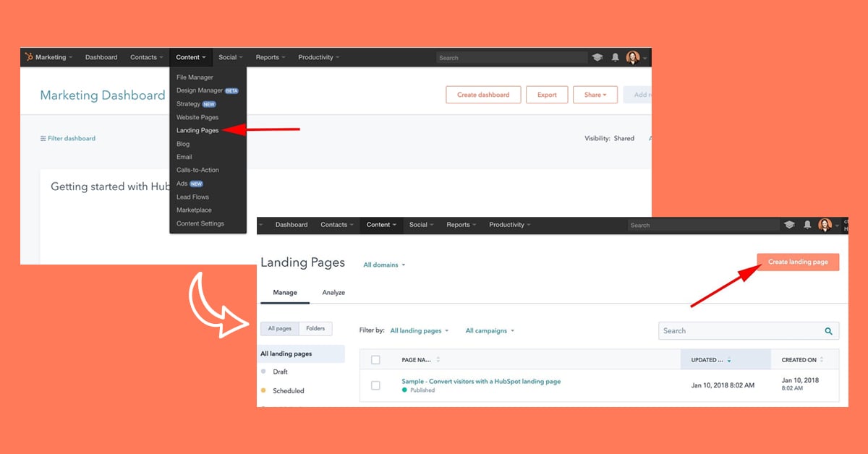
Task: Click Create landing page button
Action: [798, 262]
